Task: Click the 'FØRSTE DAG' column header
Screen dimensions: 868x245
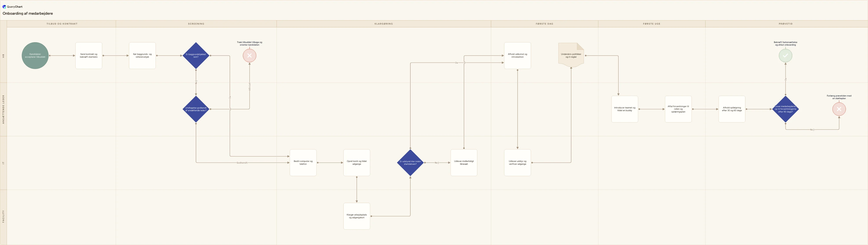Action: pos(545,24)
